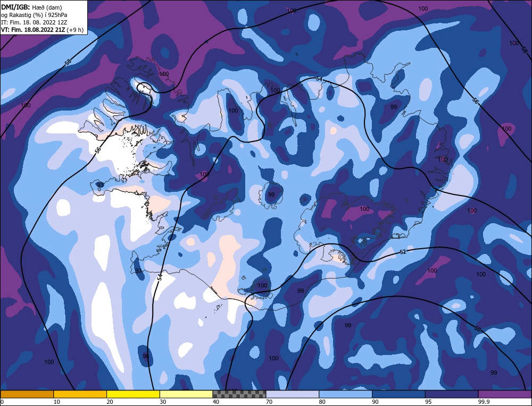Click the purple above-99.9 legend swatch
This screenshot has width=532, height=406.
[505, 394]
